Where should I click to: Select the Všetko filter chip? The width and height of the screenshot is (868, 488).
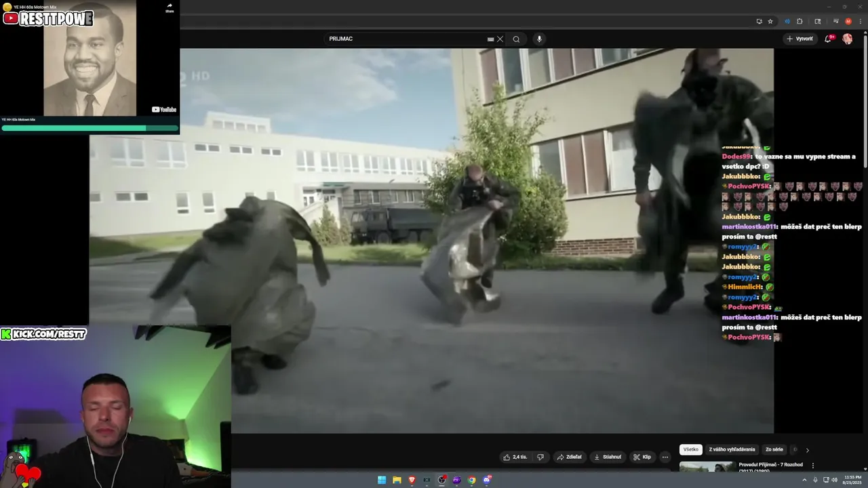point(691,449)
